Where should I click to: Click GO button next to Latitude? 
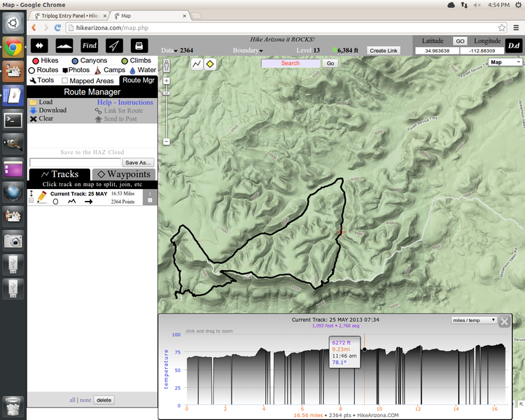click(460, 41)
